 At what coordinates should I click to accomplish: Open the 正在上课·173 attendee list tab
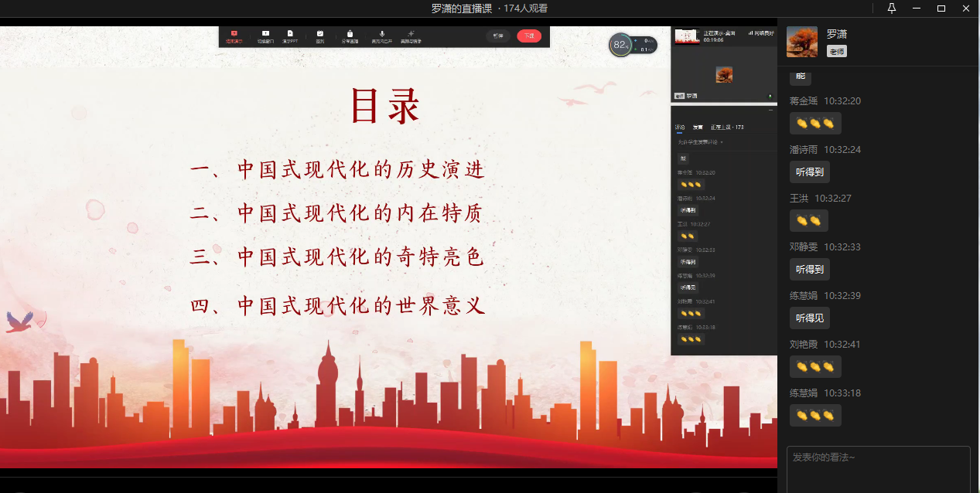727,127
